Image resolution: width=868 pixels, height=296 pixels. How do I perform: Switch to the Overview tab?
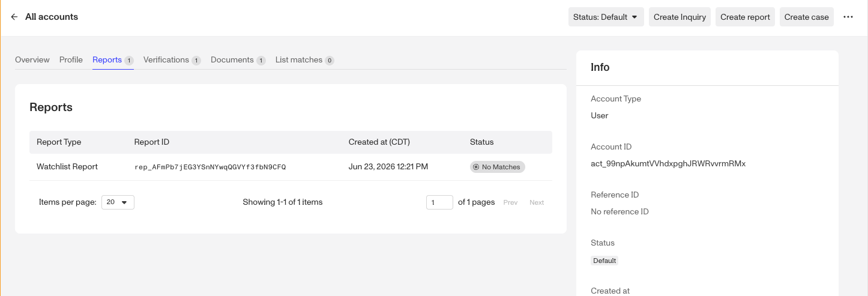click(x=32, y=59)
